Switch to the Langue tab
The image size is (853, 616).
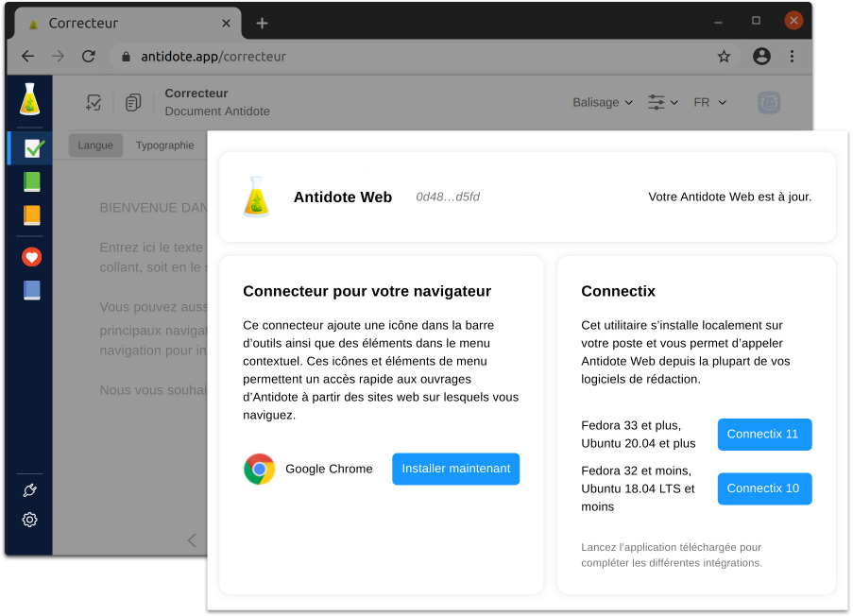pyautogui.click(x=95, y=145)
